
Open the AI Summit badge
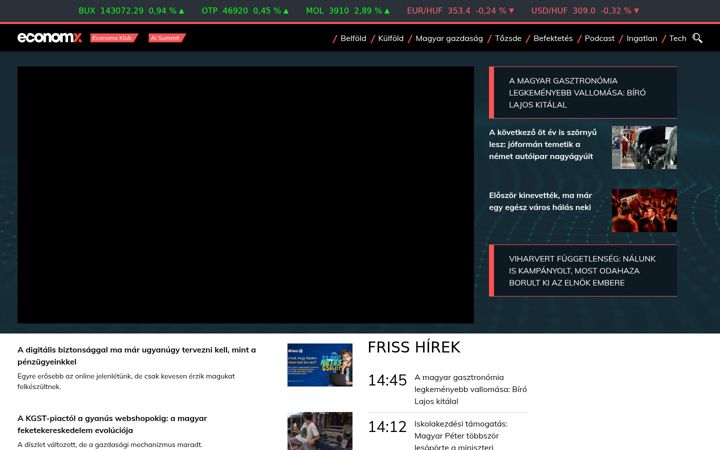(x=167, y=38)
